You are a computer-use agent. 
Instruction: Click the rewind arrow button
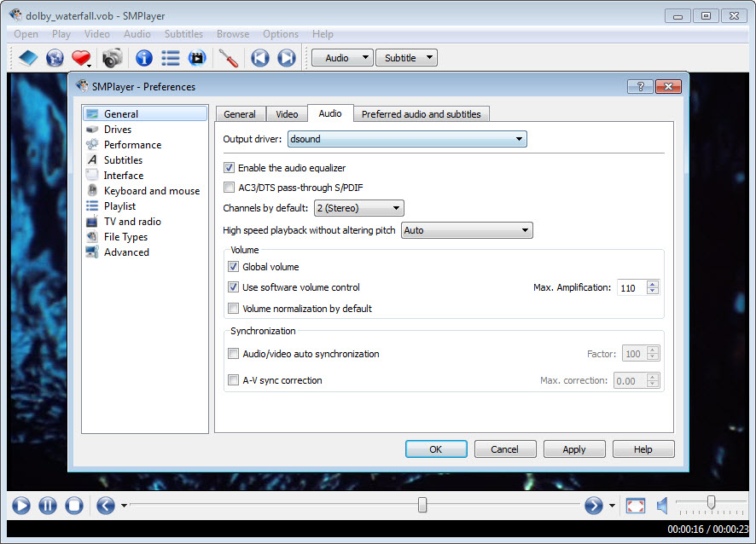coord(106,506)
